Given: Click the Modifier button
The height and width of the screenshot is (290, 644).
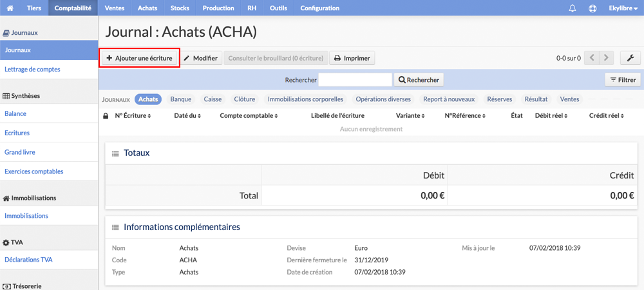Looking at the screenshot, I should click(201, 59).
